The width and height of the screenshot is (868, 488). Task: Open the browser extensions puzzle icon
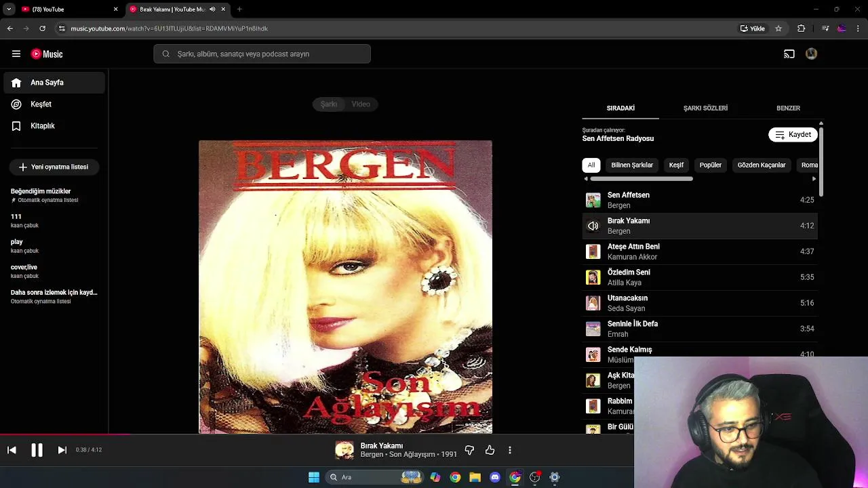(x=802, y=28)
